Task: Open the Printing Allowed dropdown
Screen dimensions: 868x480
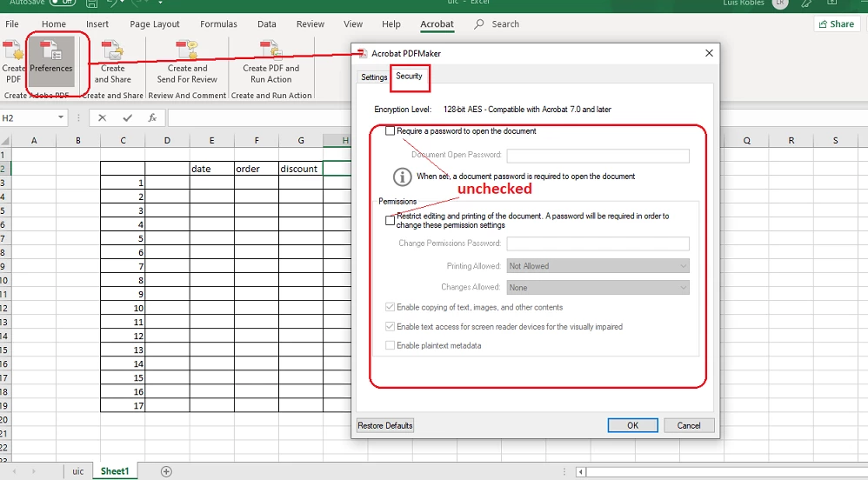Action: click(x=598, y=266)
